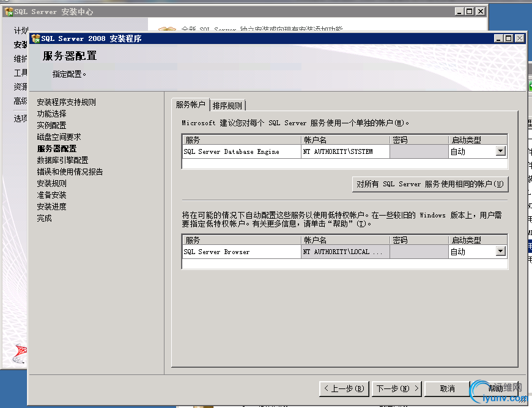Select 安装程序支持规则 step in left list

67,102
